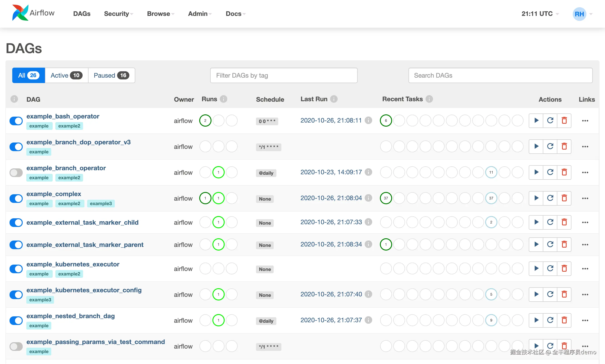Open the example_kubernetes_executor_config DAG link

point(84,290)
